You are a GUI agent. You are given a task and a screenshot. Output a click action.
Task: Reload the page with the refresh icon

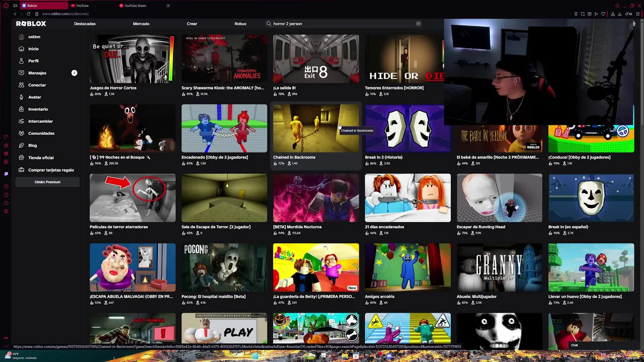[x=28, y=14]
